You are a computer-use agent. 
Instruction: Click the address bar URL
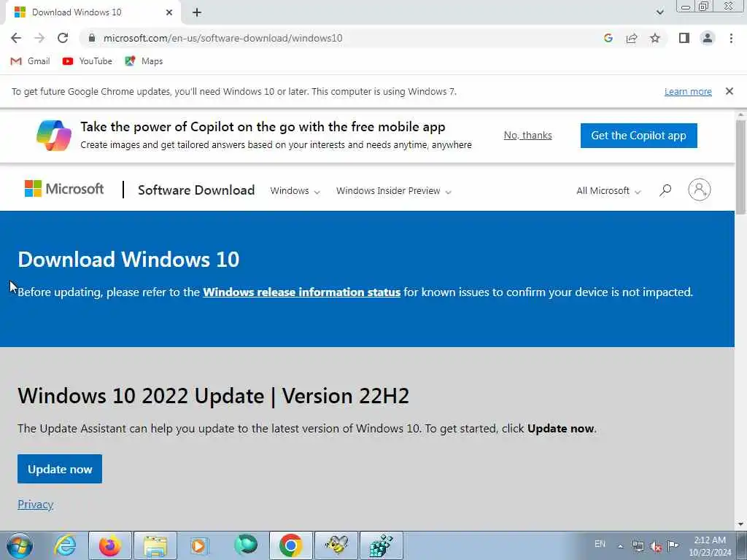pyautogui.click(x=223, y=38)
